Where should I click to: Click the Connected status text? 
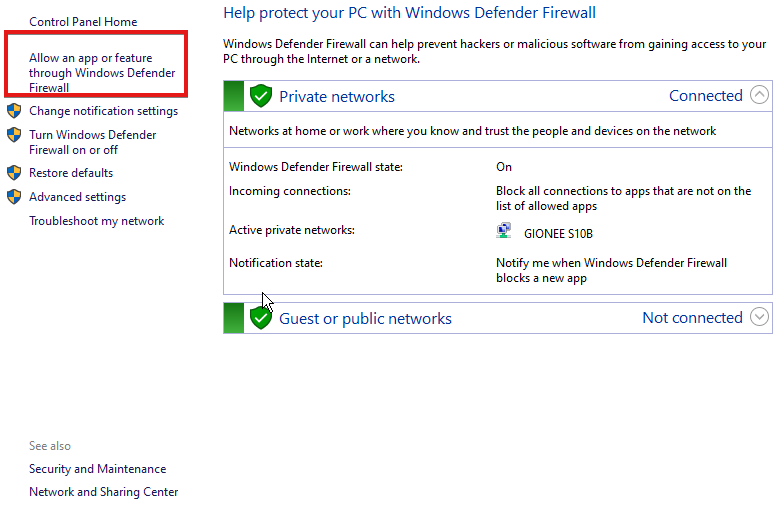[706, 96]
